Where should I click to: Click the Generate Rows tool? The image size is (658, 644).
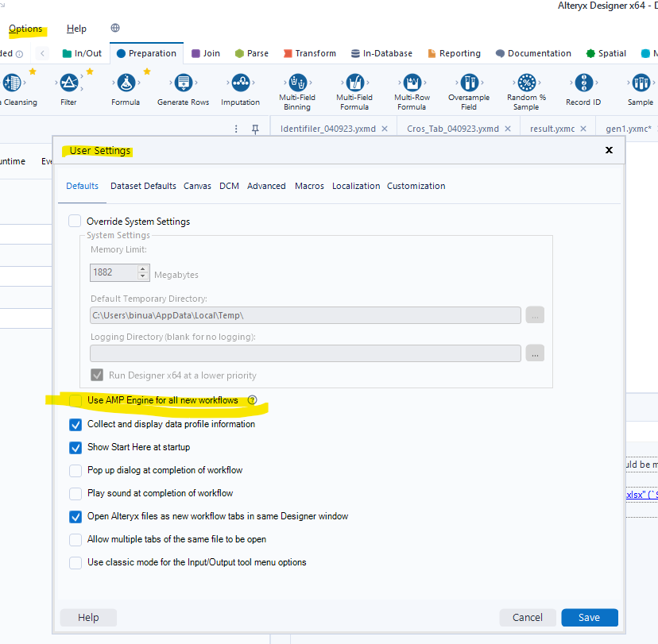(x=183, y=82)
